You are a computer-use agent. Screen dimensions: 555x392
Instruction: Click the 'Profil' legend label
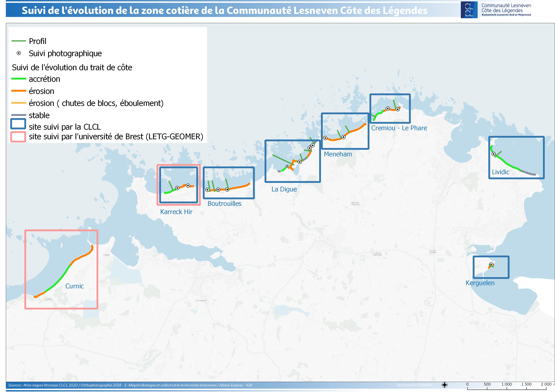tap(38, 41)
